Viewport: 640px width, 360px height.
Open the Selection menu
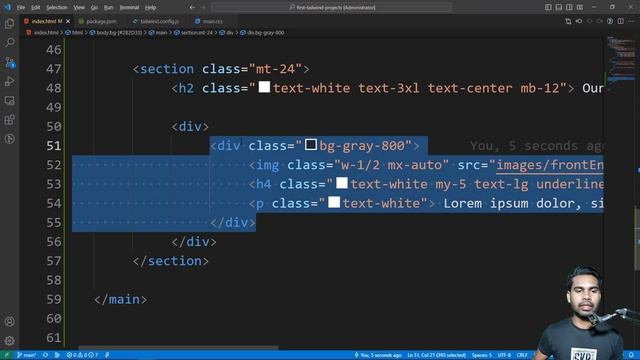click(x=56, y=7)
